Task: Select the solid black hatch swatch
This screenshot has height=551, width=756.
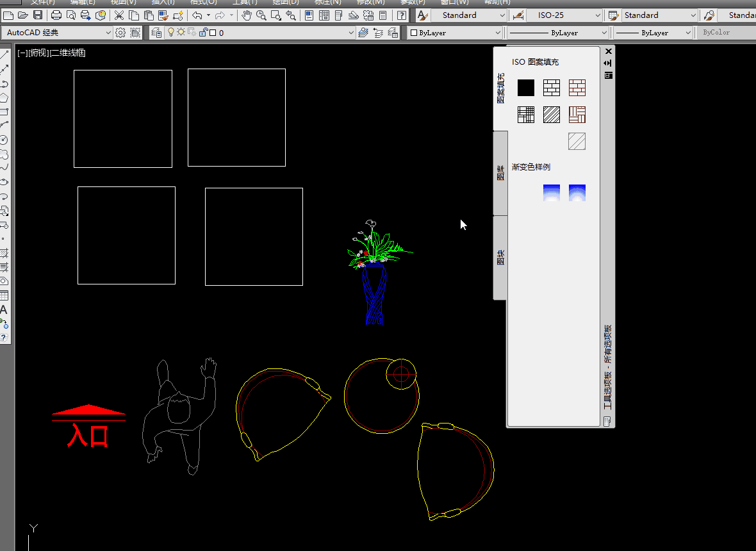Action: point(525,88)
